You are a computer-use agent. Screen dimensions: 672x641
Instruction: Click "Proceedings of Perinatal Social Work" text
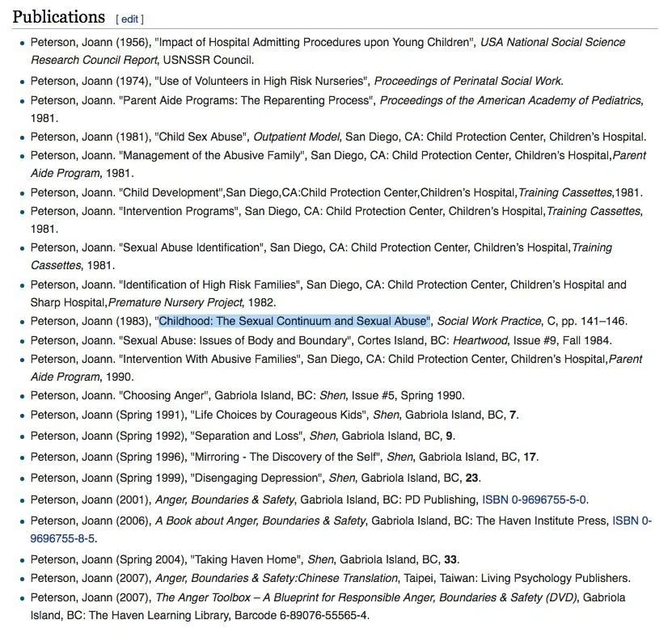(467, 81)
